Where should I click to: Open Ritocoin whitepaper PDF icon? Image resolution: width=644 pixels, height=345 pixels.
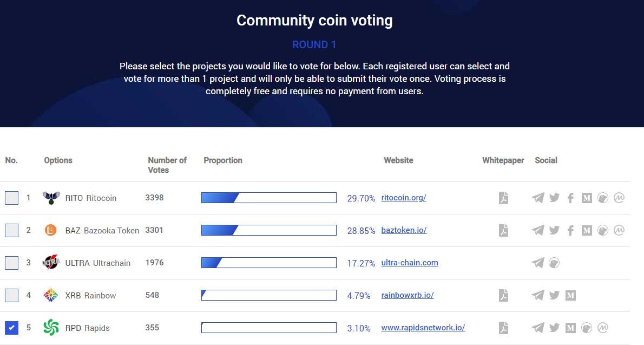503,198
